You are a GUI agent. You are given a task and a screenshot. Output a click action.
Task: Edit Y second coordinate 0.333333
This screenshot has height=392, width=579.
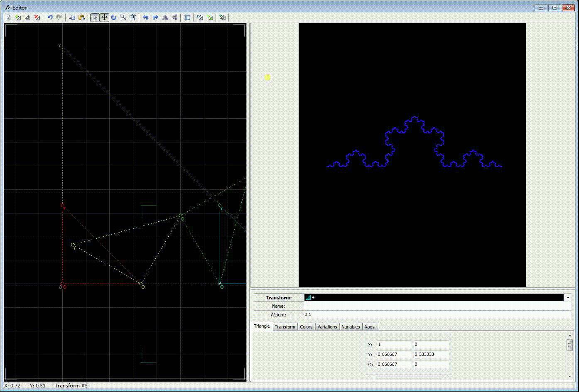431,355
